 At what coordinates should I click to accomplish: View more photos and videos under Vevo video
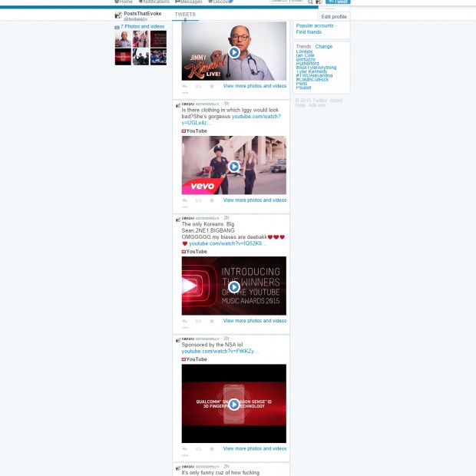tap(255, 200)
